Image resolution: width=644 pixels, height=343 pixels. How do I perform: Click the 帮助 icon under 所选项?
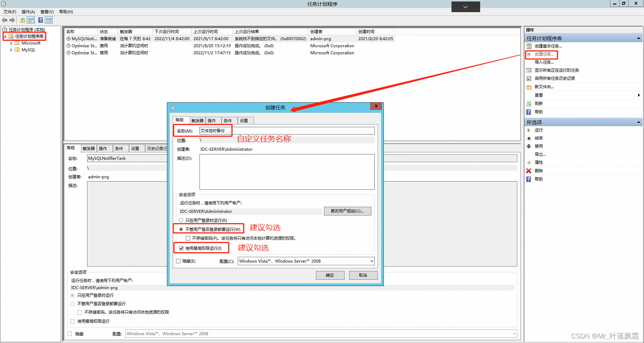(x=529, y=179)
